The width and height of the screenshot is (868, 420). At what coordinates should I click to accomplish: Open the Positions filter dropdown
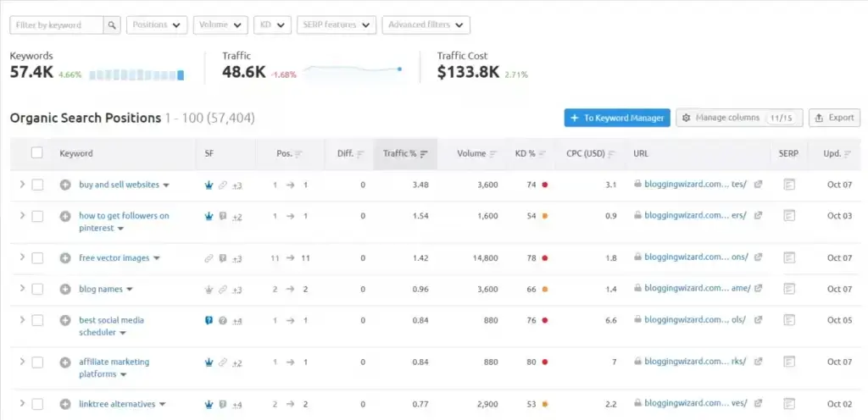(x=157, y=25)
